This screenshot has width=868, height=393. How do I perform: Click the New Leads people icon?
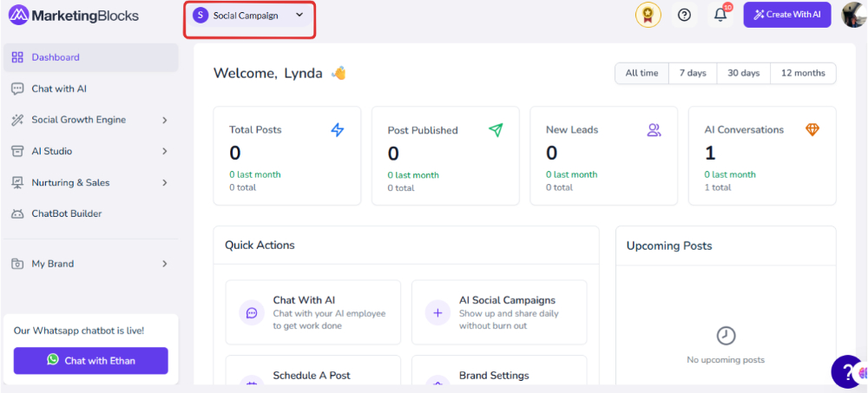pyautogui.click(x=654, y=130)
